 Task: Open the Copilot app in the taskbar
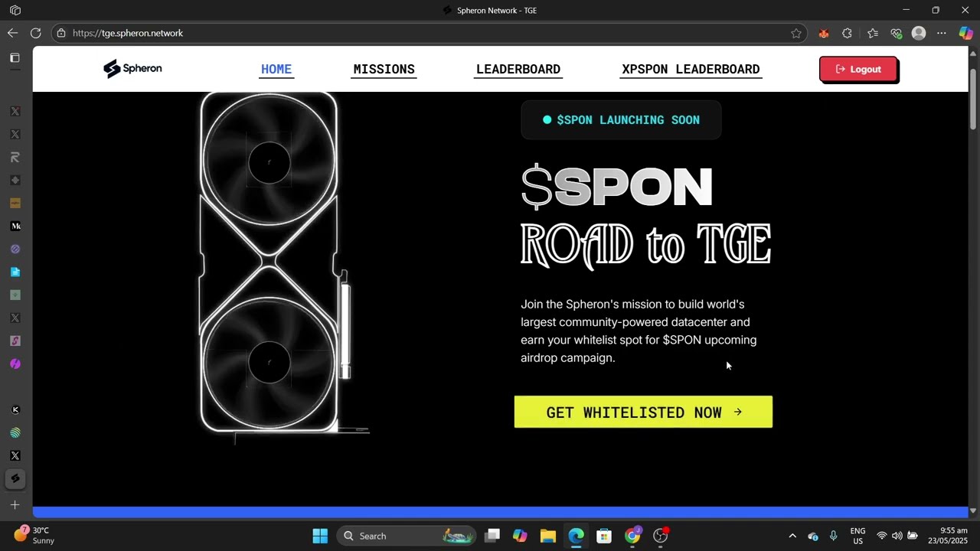tap(520, 536)
